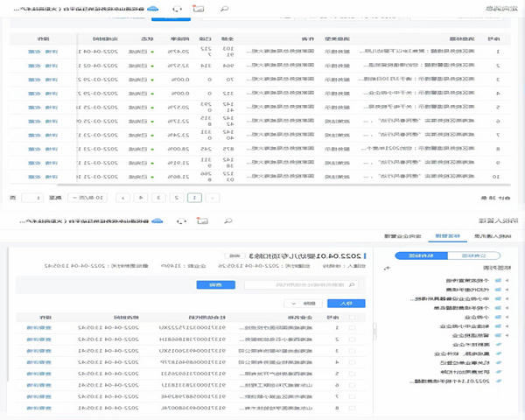
Task: Click folder icon of second tag-list item
Action: (x=498, y=290)
